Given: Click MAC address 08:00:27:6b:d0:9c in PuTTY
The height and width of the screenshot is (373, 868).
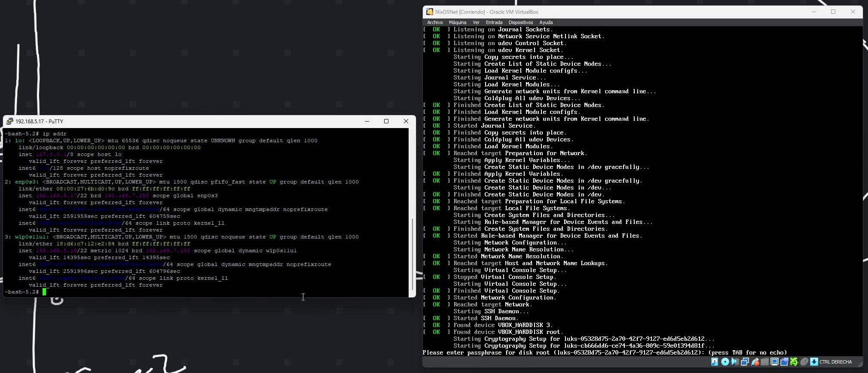Looking at the screenshot, I should pyautogui.click(x=86, y=189).
